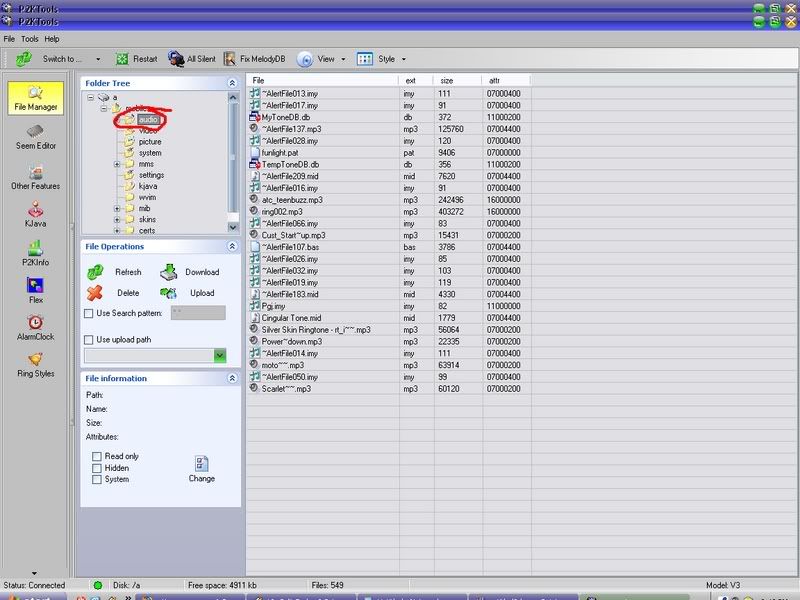Sort by the File column header
This screenshot has height=600, width=800.
322,81
